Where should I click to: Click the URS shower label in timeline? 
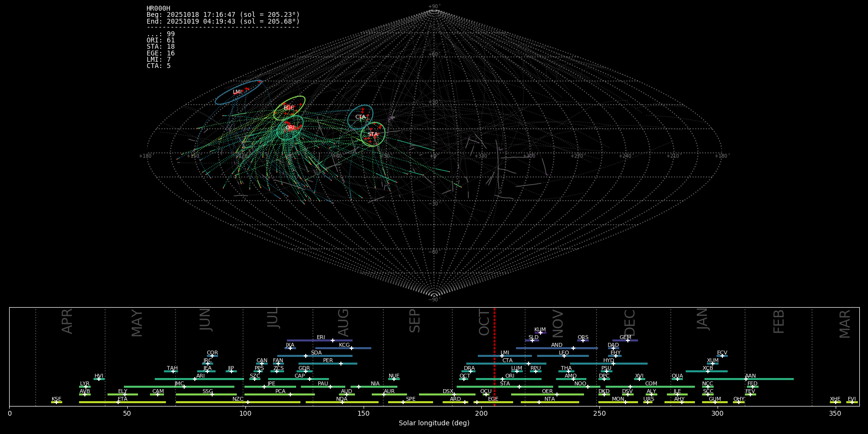tap(649, 399)
